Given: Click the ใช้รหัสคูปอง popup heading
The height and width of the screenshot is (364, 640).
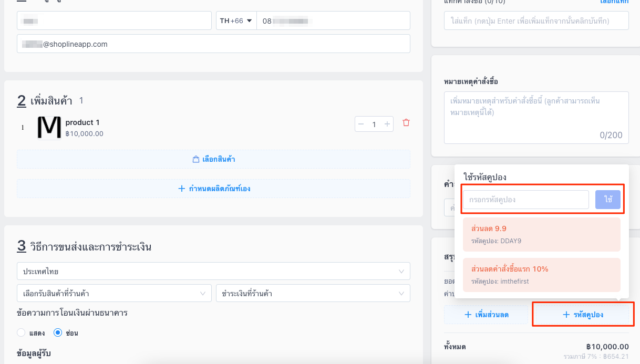Looking at the screenshot, I should [x=484, y=177].
